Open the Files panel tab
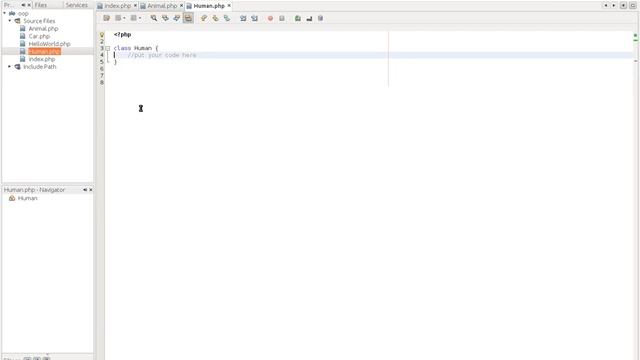This screenshot has width=640, height=360. (x=41, y=5)
